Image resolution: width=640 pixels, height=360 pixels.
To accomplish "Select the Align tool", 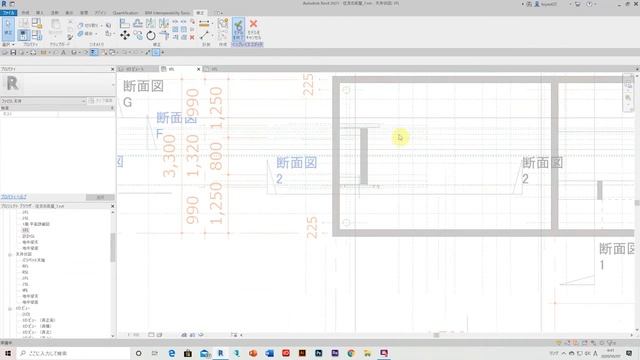I will [x=124, y=24].
